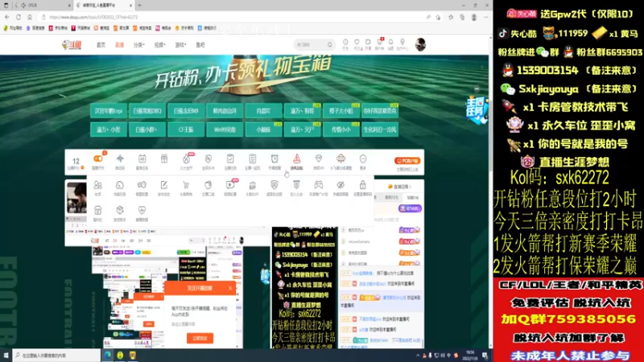
Task: Click the browser back arrow
Action: [x=7, y=17]
